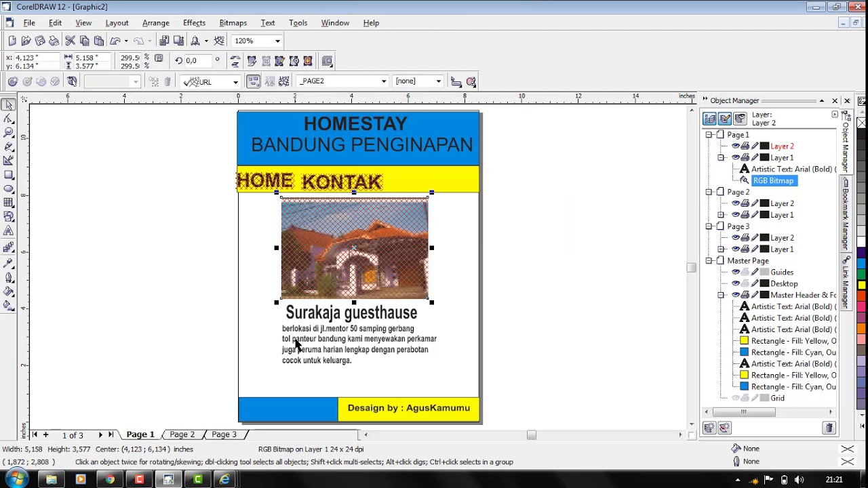The height and width of the screenshot is (488, 868).
Task: Open the Bitmaps menu
Action: pyautogui.click(x=233, y=22)
